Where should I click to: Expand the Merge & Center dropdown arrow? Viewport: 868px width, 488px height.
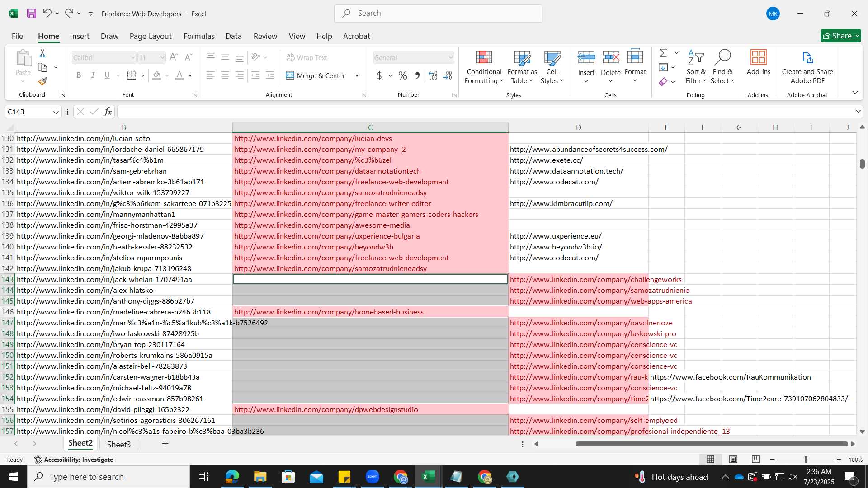click(x=357, y=75)
